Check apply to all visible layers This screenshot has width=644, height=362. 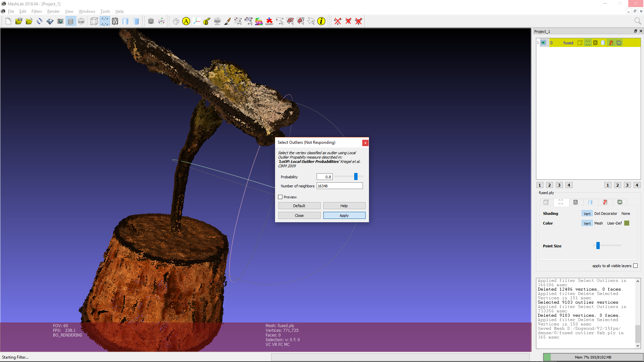(636, 265)
